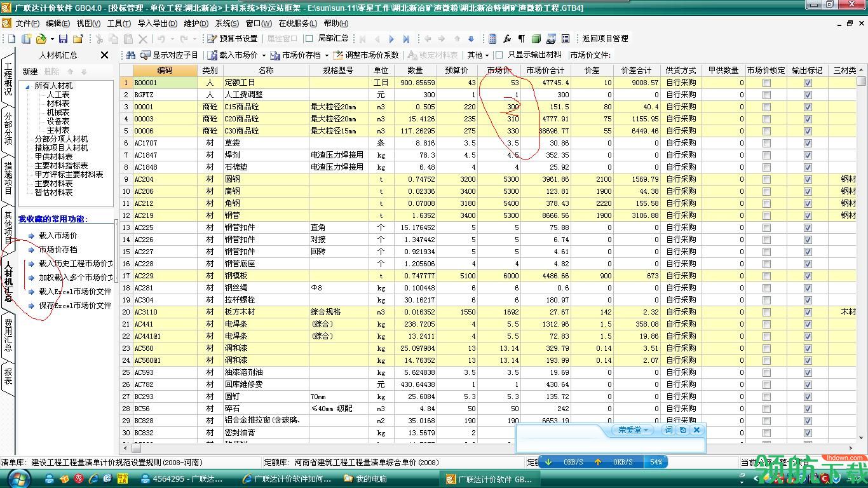The width and height of the screenshot is (868, 488).
Task: Click the 调整市场价系数 button
Action: [367, 55]
